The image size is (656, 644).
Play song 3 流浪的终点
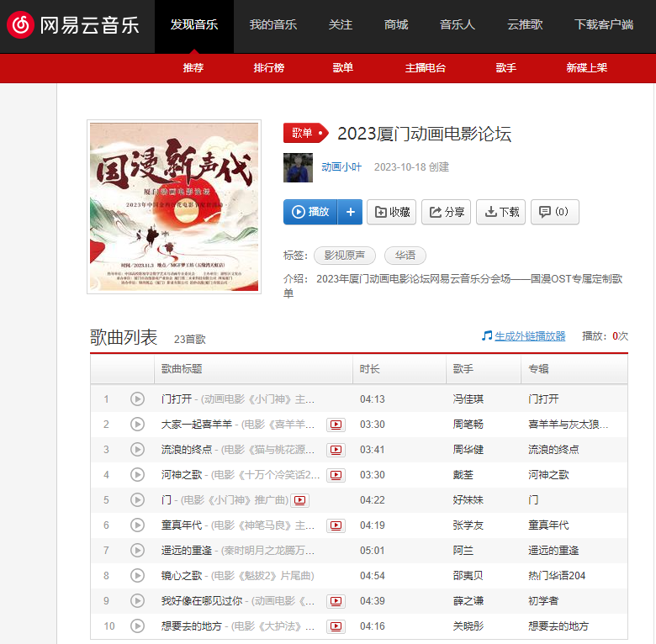137,450
